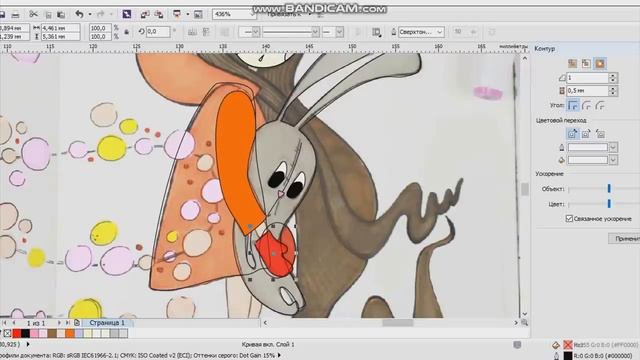This screenshot has height=360, width=640.
Task: Click the contour offset field 0,5 мм
Action: pos(587,91)
